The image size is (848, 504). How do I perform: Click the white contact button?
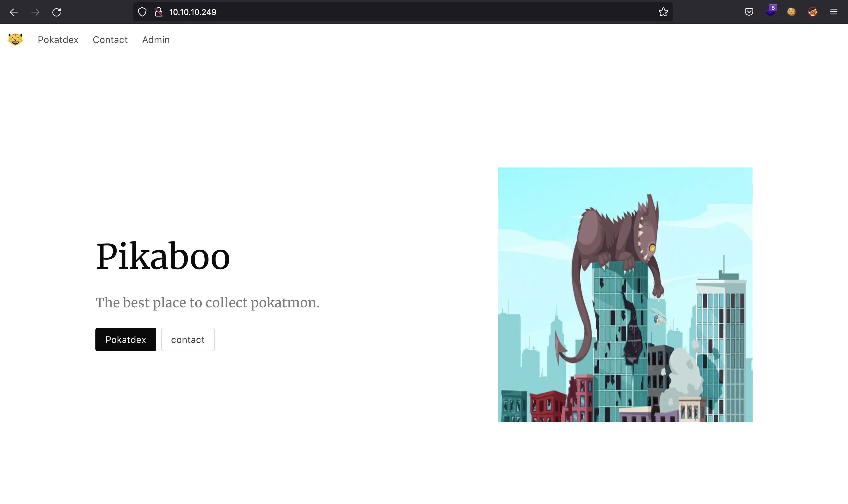(188, 339)
